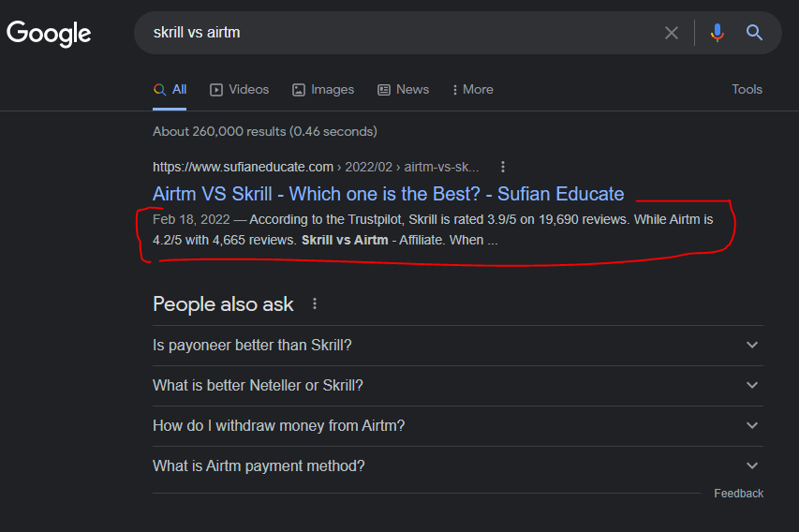Expand 'What is better Neteller or Skrill?'

point(458,385)
